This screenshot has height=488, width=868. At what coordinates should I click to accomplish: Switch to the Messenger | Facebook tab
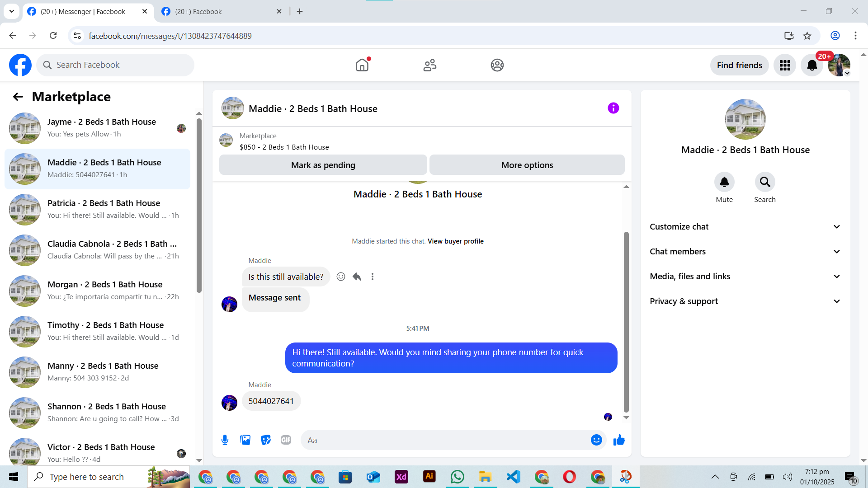point(88,11)
